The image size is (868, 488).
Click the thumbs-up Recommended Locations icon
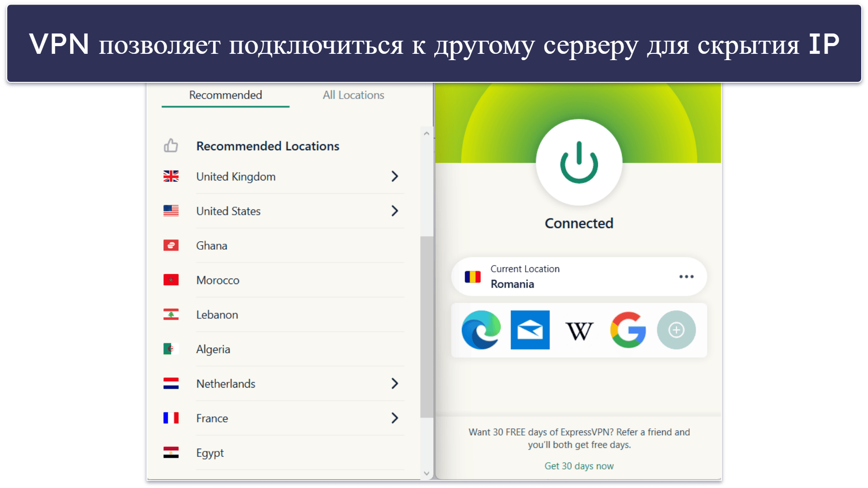[171, 146]
